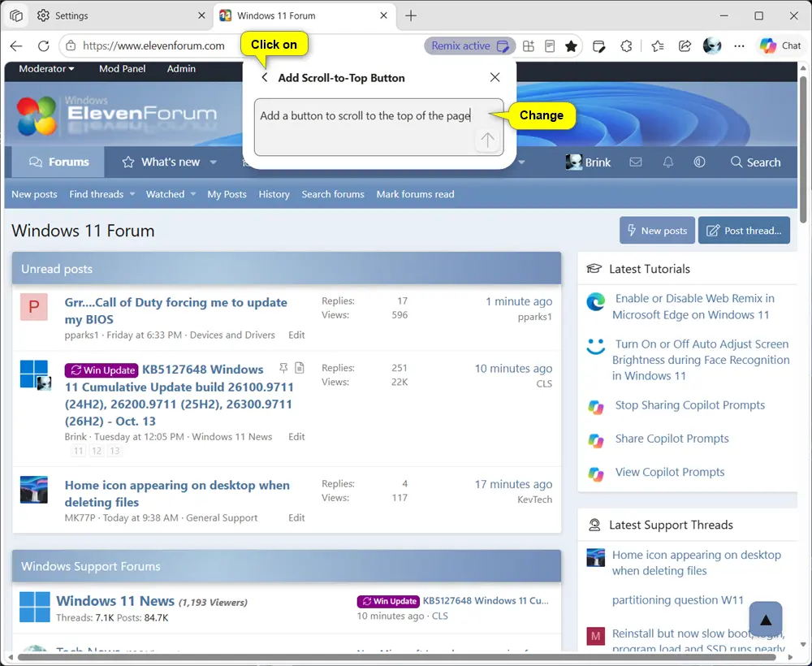Screen dimensions: 812x666
Task: Toggle the Remix active button
Action: [x=469, y=45]
